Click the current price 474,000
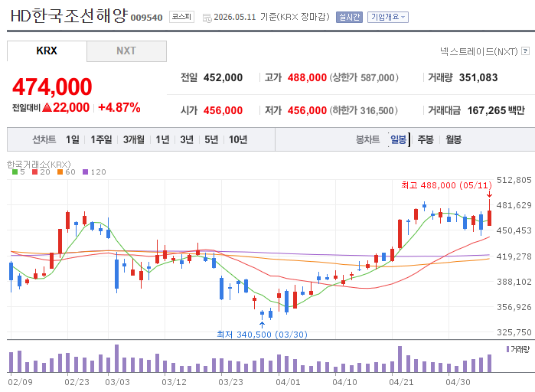 52,87
